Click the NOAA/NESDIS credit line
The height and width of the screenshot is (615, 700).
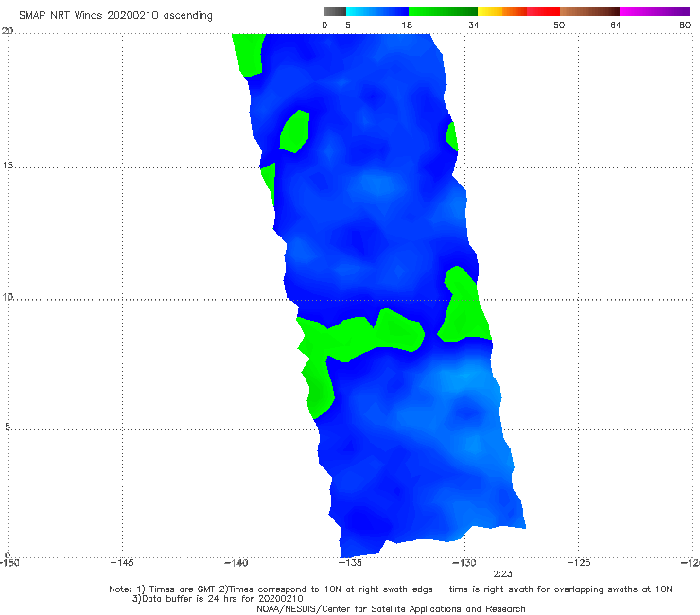click(391, 609)
